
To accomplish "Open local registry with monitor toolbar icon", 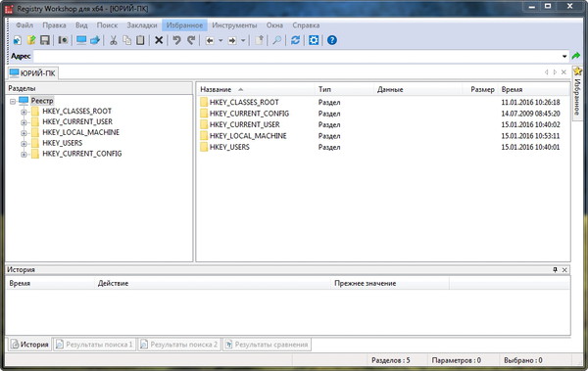I will coord(81,40).
